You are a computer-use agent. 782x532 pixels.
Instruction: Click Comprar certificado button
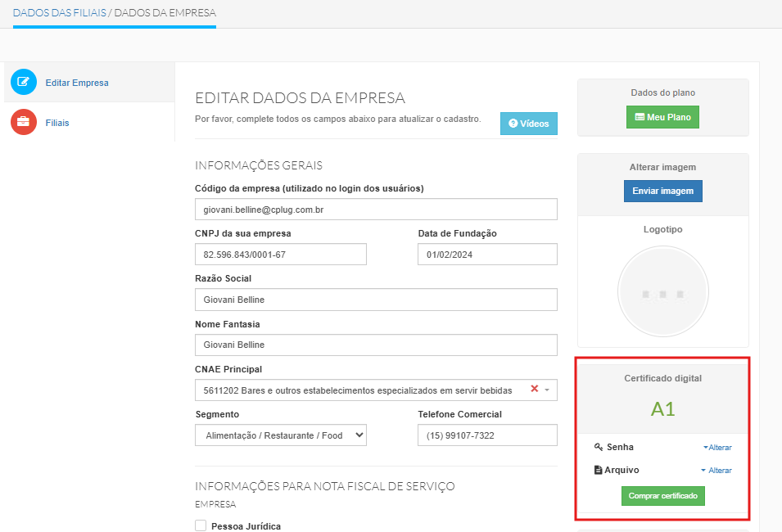pyautogui.click(x=662, y=496)
